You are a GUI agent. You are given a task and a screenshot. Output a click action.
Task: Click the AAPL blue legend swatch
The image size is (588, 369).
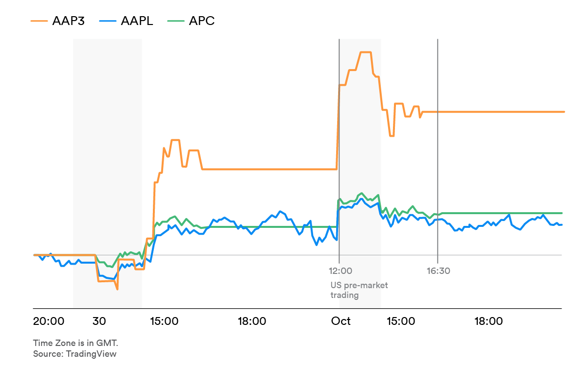point(106,21)
